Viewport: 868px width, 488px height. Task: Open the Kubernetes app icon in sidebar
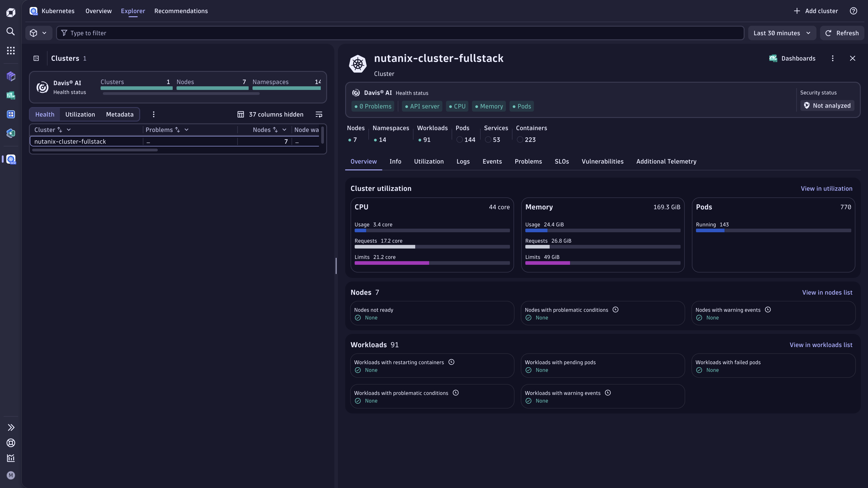click(x=11, y=159)
